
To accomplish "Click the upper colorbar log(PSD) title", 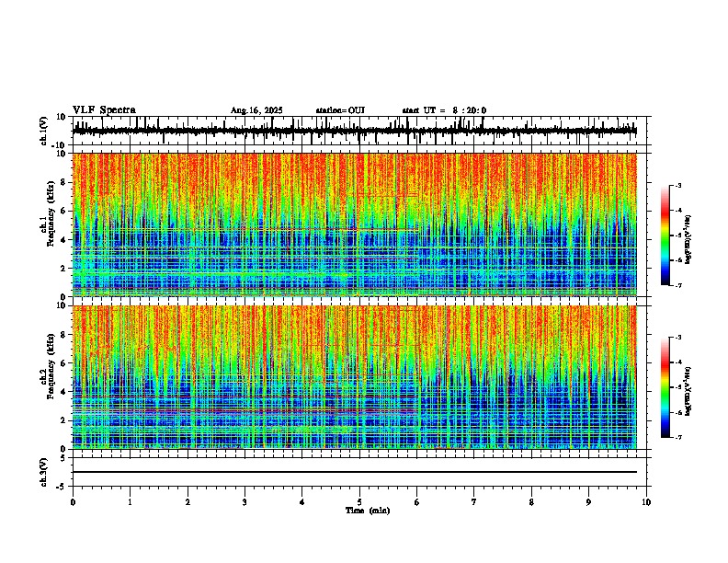I will click(688, 239).
